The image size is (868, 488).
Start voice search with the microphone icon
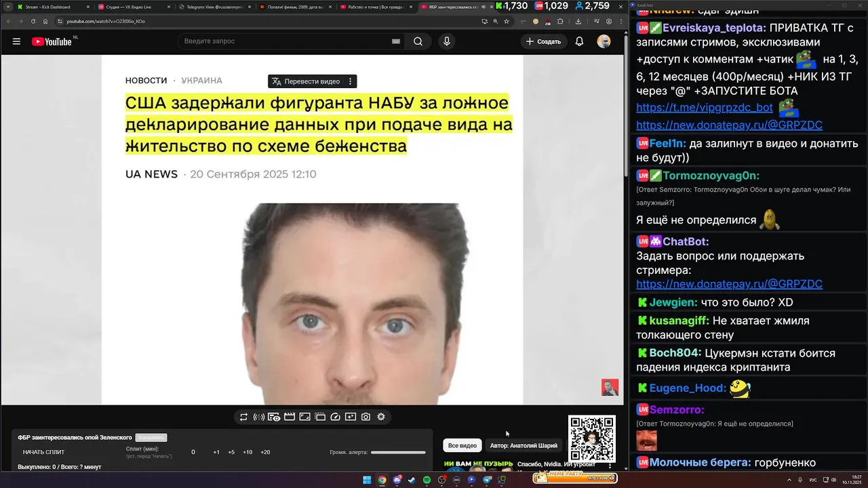click(446, 41)
